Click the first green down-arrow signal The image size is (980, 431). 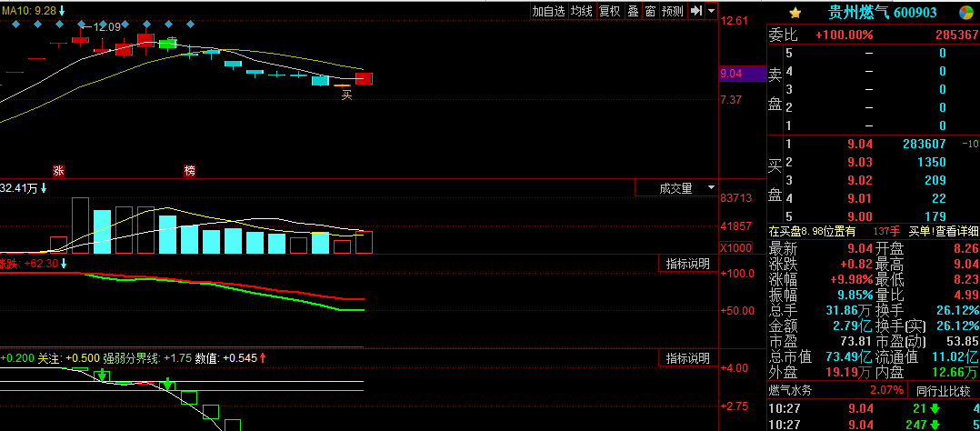click(x=101, y=376)
